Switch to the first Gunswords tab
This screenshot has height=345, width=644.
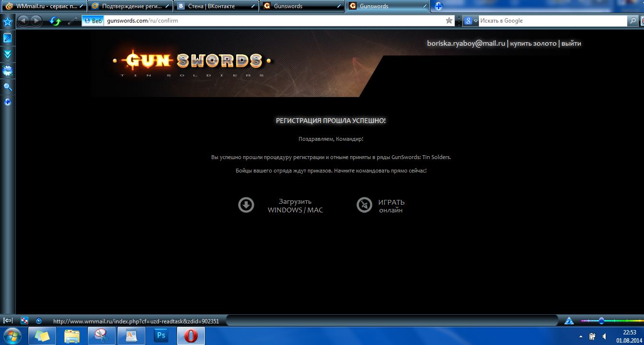(x=302, y=6)
